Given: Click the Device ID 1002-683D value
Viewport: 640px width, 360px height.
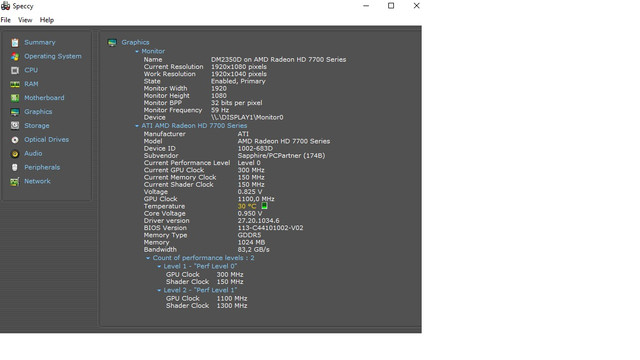Looking at the screenshot, I should 255,149.
